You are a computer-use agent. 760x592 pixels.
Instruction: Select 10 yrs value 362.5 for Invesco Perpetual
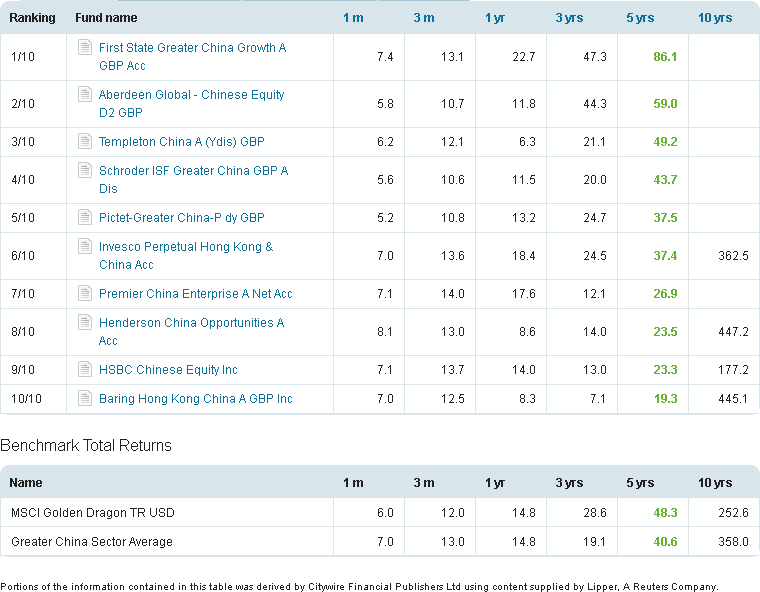coord(733,256)
